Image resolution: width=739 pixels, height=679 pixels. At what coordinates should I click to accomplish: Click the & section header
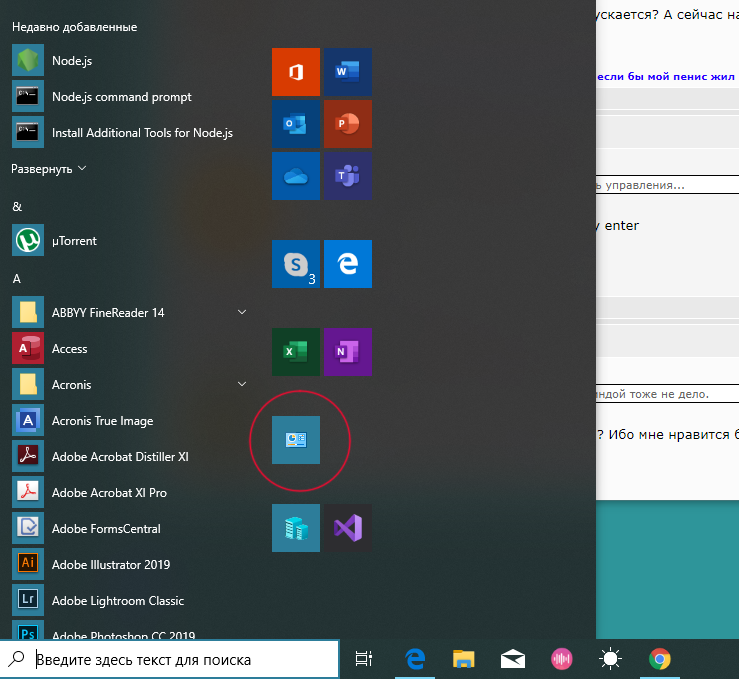point(17,206)
